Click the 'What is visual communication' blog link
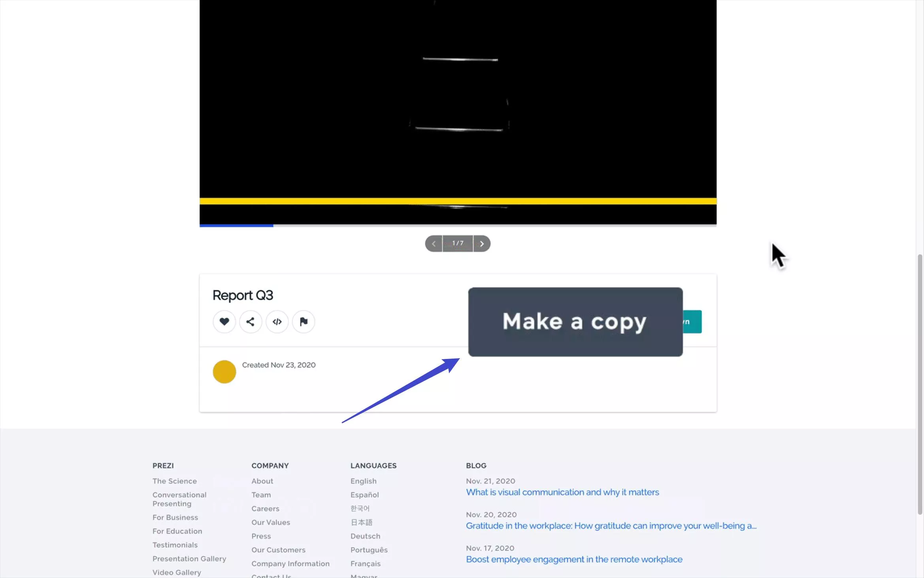Viewport: 924px width, 578px height. [x=562, y=491]
